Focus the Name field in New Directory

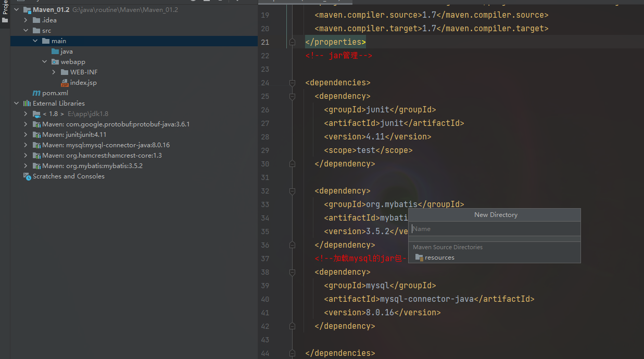(x=494, y=229)
